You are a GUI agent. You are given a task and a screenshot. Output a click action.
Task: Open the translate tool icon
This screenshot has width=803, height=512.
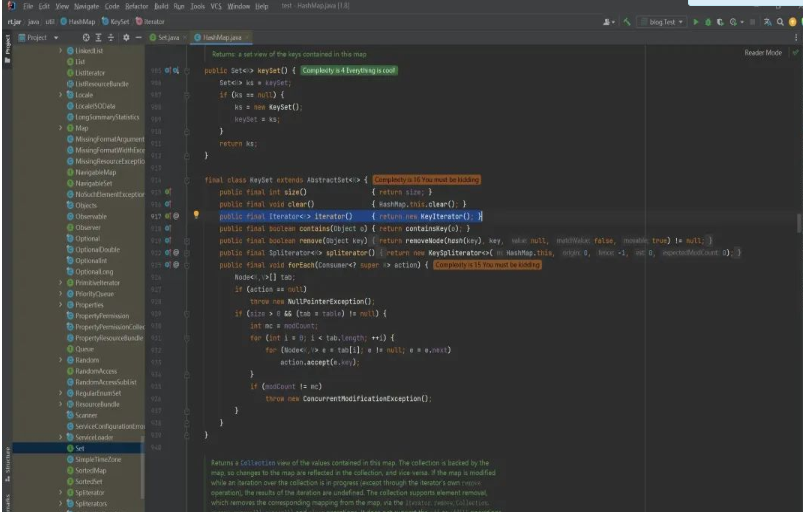(767, 22)
